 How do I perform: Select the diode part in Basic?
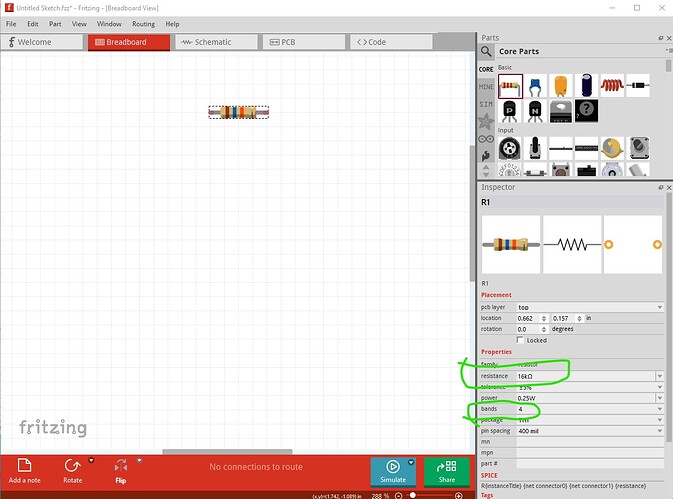pyautogui.click(x=637, y=86)
